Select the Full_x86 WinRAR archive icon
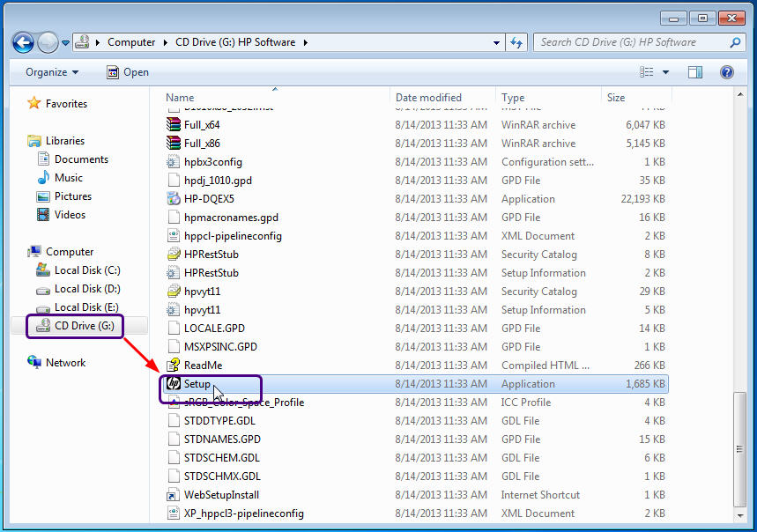 point(174,144)
